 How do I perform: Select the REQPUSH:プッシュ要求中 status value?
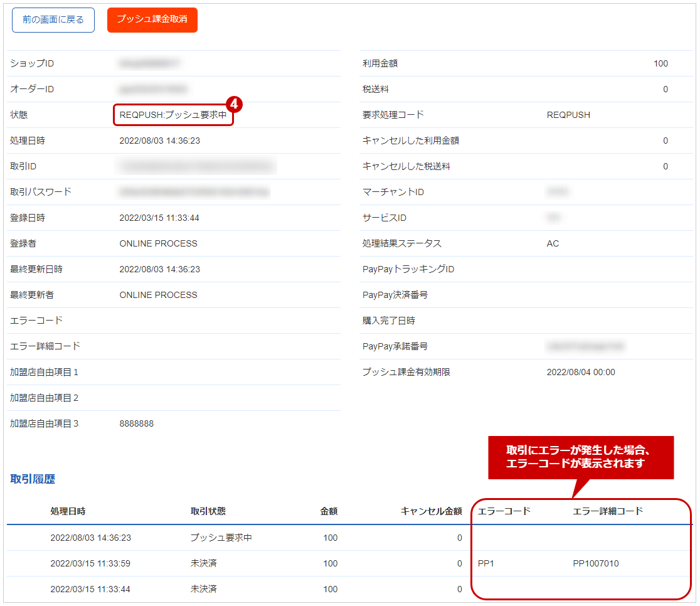tap(173, 115)
